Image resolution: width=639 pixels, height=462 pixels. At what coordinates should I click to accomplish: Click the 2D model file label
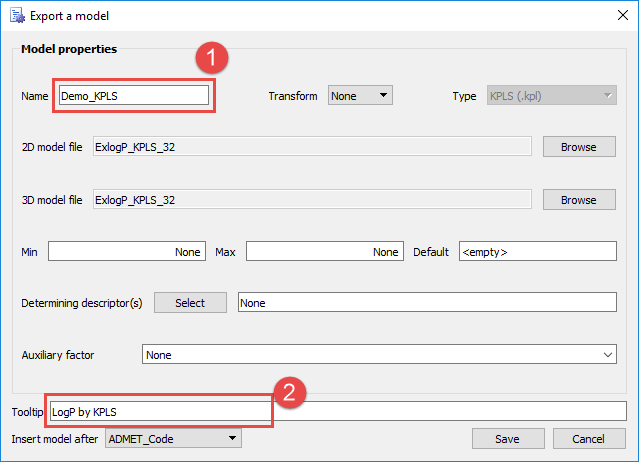pos(52,147)
